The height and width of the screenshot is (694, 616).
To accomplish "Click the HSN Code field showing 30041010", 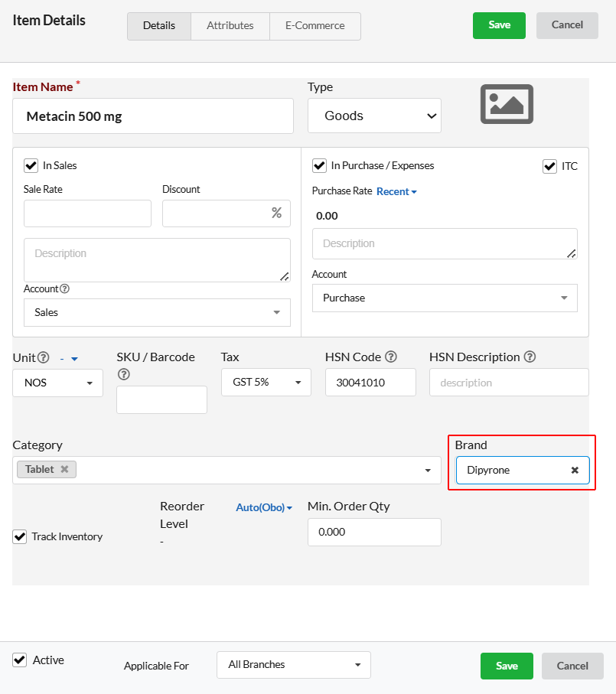I will tap(370, 383).
